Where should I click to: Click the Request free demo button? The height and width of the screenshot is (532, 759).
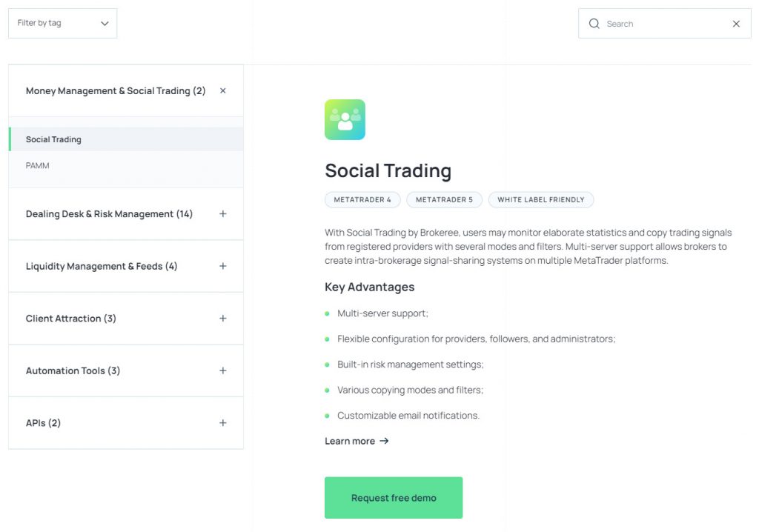394,498
